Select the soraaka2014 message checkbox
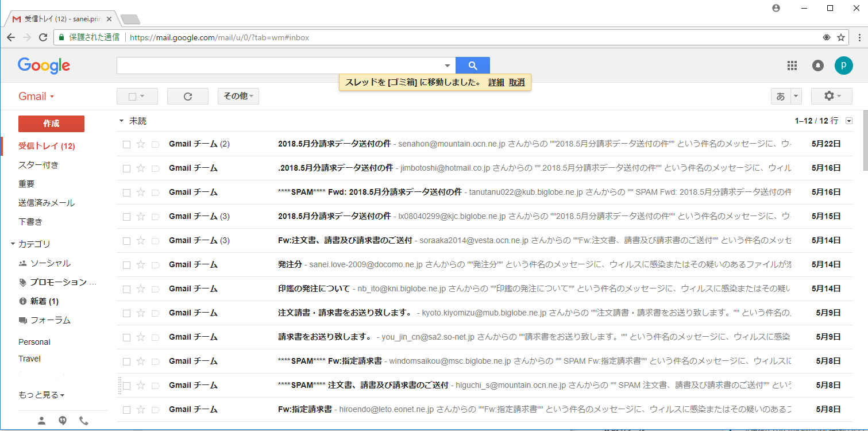This screenshot has height=431, width=868. click(127, 241)
